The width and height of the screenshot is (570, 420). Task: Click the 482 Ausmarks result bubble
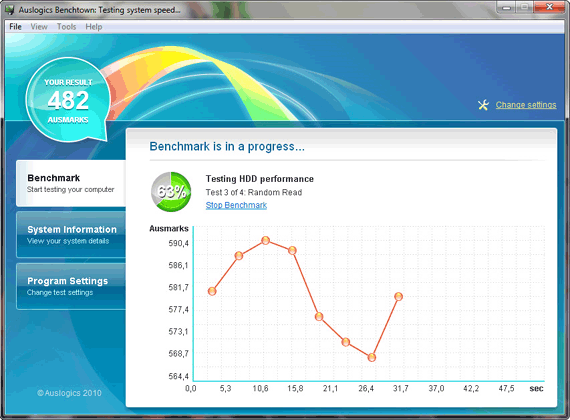68,100
